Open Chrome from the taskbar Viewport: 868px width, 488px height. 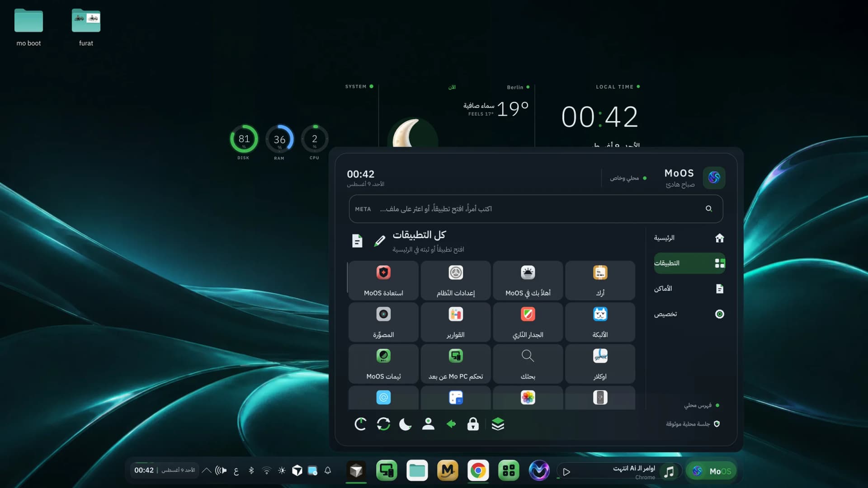pos(478,471)
